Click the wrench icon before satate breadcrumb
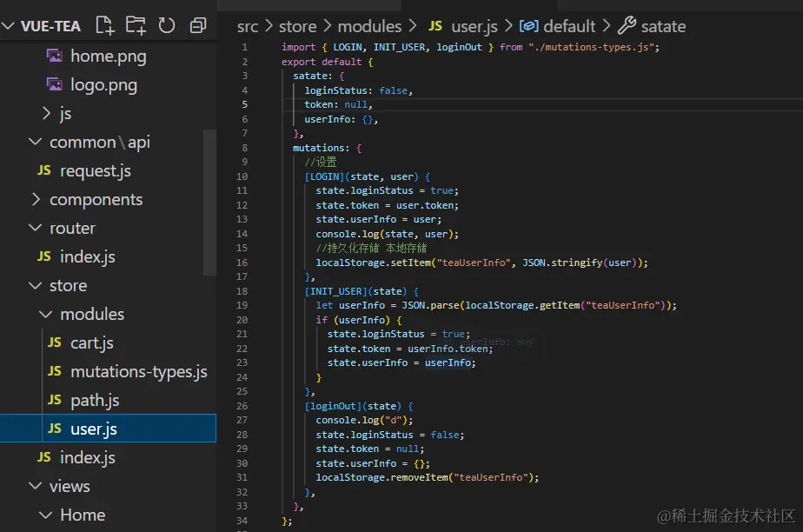 point(627,25)
